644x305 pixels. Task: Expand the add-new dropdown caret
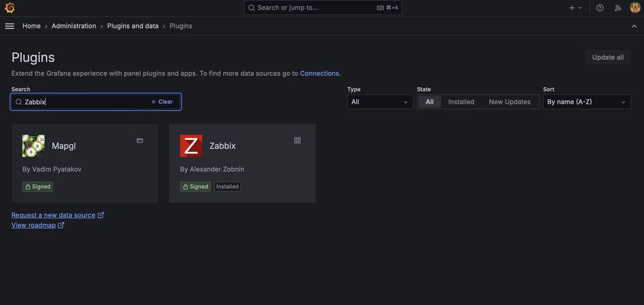pyautogui.click(x=580, y=8)
